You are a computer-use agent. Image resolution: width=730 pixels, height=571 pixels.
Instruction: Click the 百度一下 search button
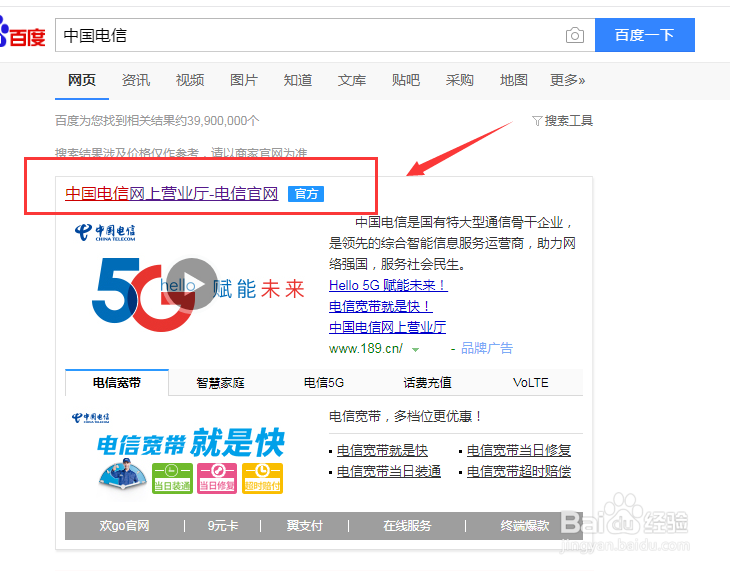coord(645,35)
